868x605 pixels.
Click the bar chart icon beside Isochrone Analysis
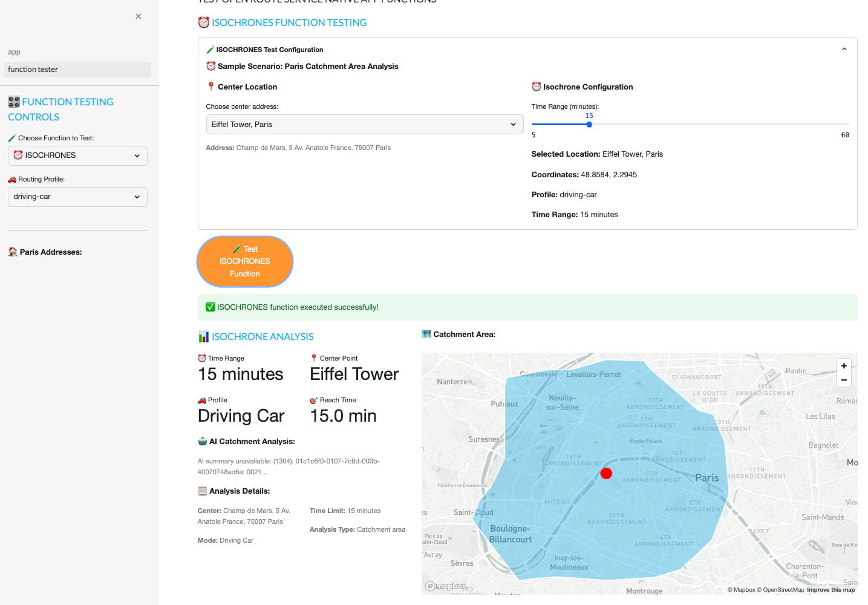pos(204,336)
